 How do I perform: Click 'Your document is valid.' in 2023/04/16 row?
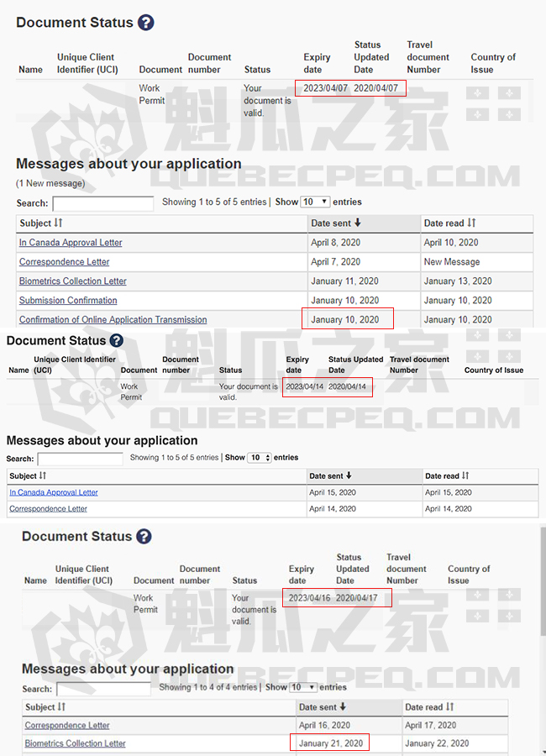click(254, 610)
